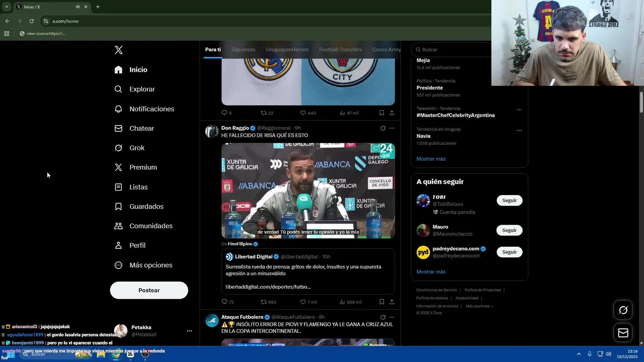Open Don Raggio's profile avatar

212,131
